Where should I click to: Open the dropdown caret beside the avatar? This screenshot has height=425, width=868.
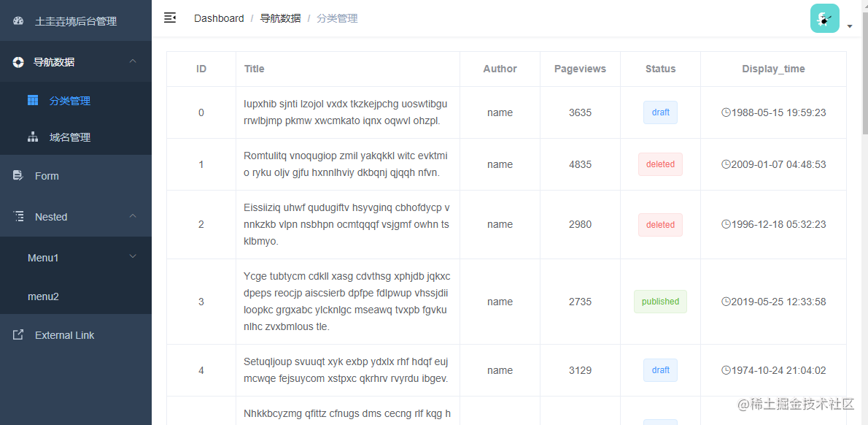point(850,26)
